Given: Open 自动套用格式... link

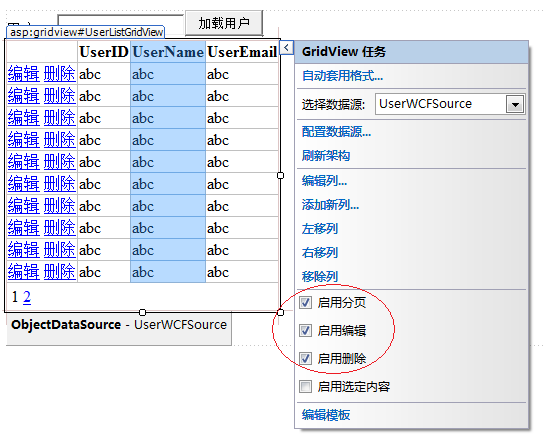Looking at the screenshot, I should tap(342, 75).
